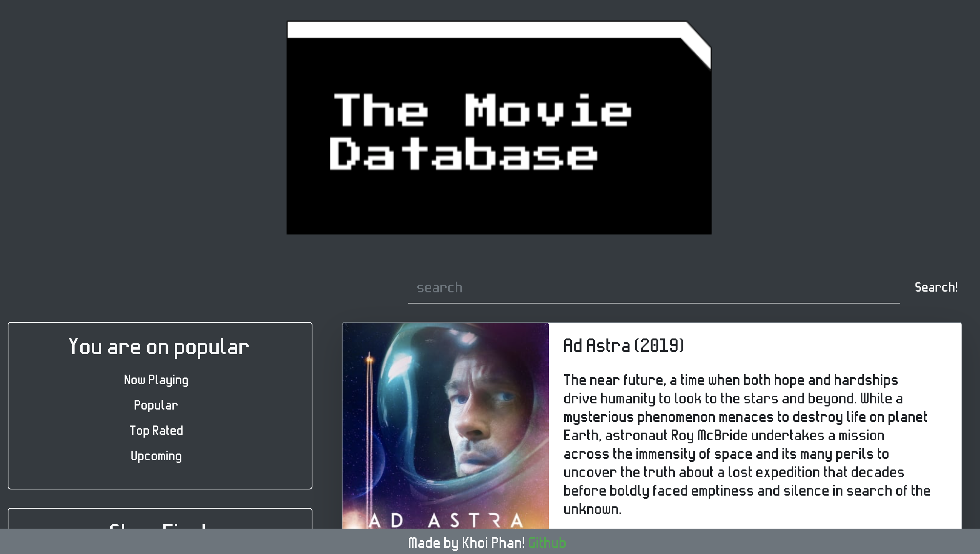Image resolution: width=980 pixels, height=554 pixels.
Task: Open the Now Playing category
Action: [x=156, y=380]
